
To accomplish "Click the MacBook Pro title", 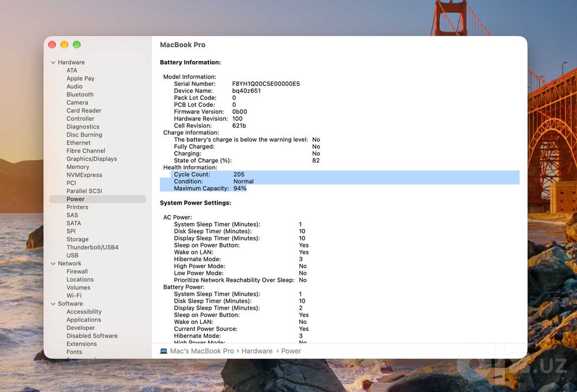I will pos(182,45).
